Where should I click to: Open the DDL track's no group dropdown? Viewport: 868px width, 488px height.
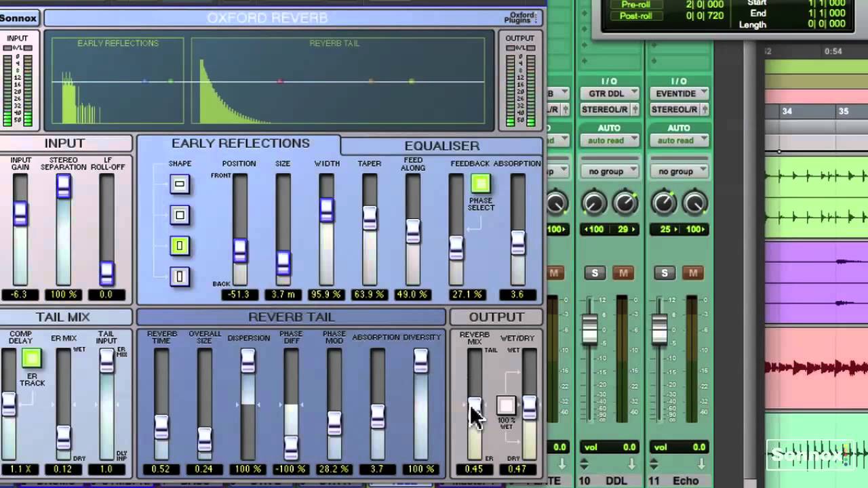tap(609, 171)
